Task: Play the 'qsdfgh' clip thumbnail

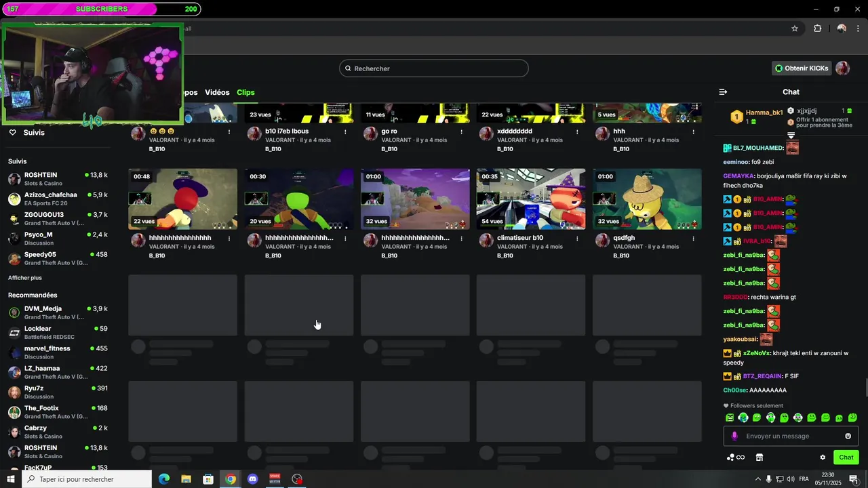Action: click(647, 199)
